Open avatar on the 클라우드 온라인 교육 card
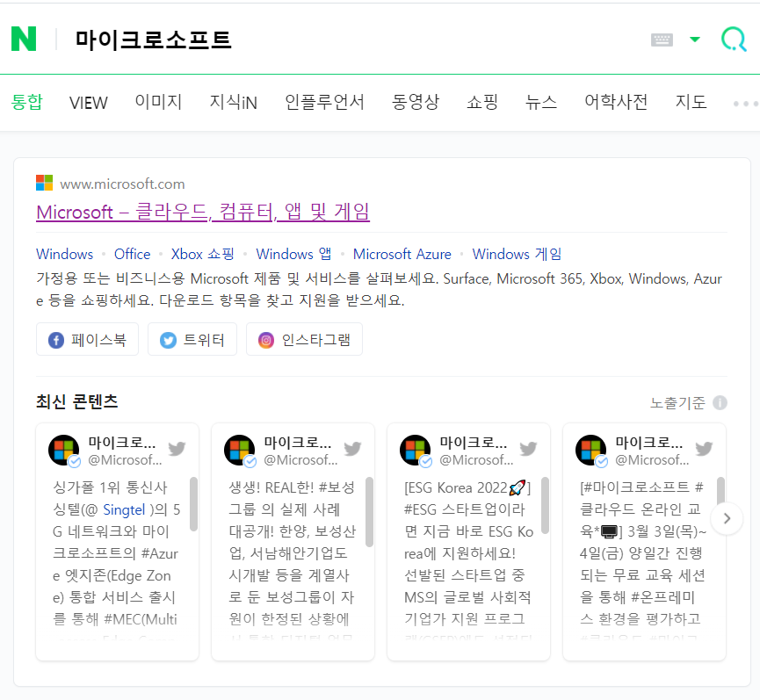 click(591, 450)
